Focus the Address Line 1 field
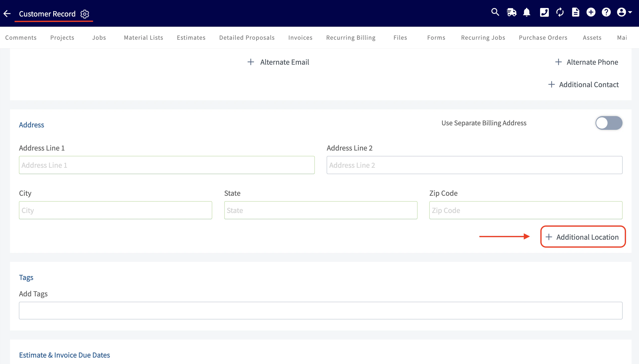Image resolution: width=639 pixels, height=364 pixels. click(x=167, y=165)
